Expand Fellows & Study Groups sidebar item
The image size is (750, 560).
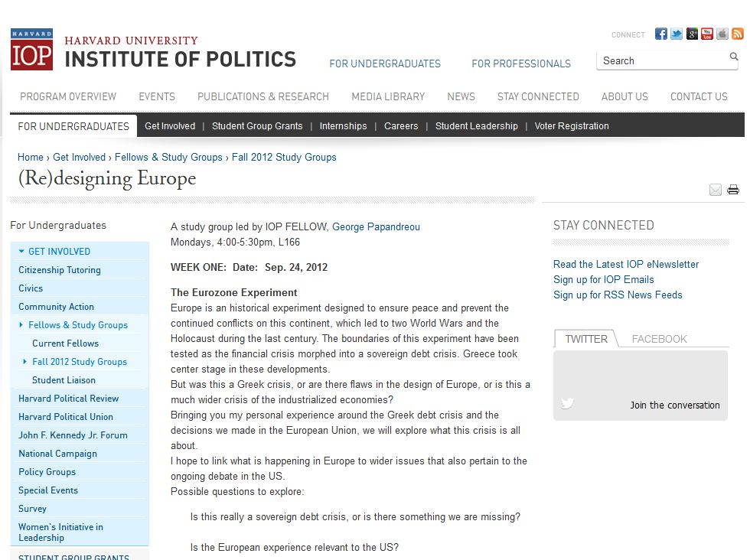tap(21, 325)
